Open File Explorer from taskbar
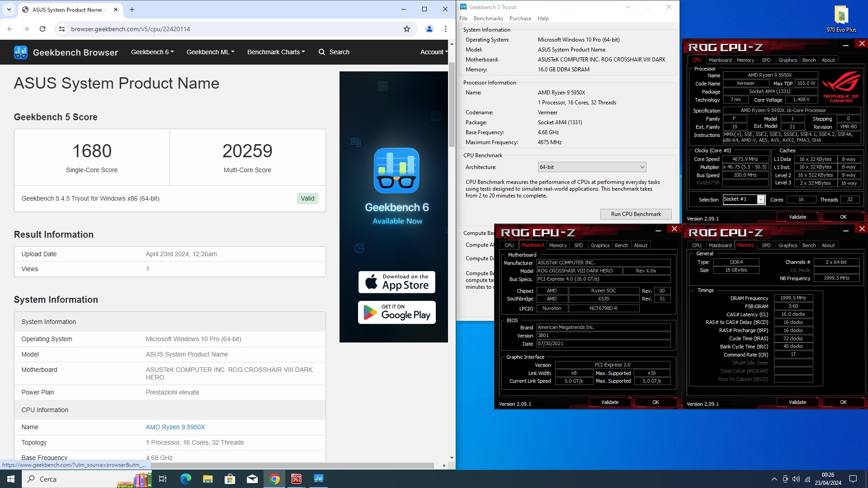 pos(208,479)
